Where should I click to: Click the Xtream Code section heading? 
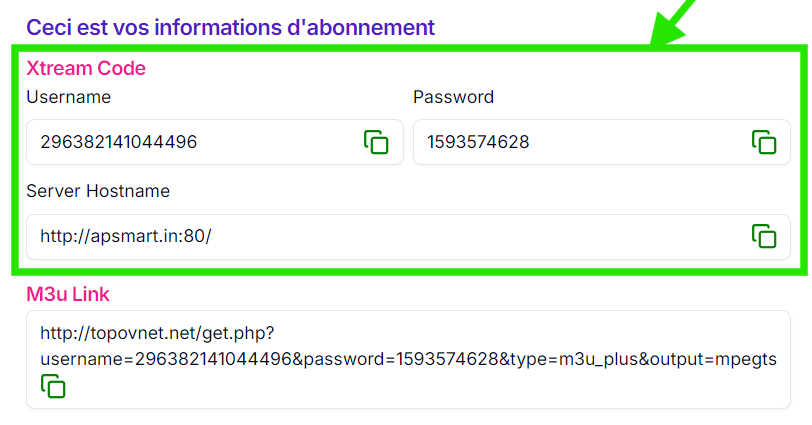click(86, 69)
